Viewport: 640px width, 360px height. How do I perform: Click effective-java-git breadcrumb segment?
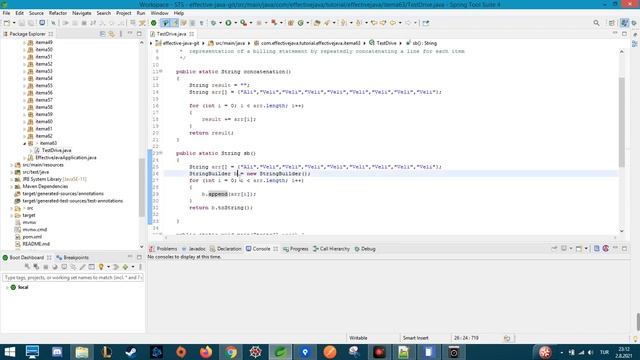178,43
